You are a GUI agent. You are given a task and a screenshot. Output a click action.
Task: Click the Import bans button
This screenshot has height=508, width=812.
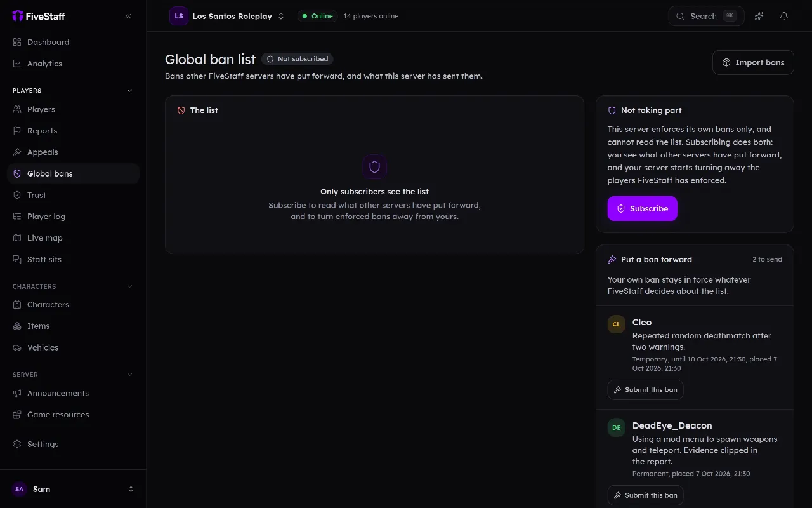(753, 63)
